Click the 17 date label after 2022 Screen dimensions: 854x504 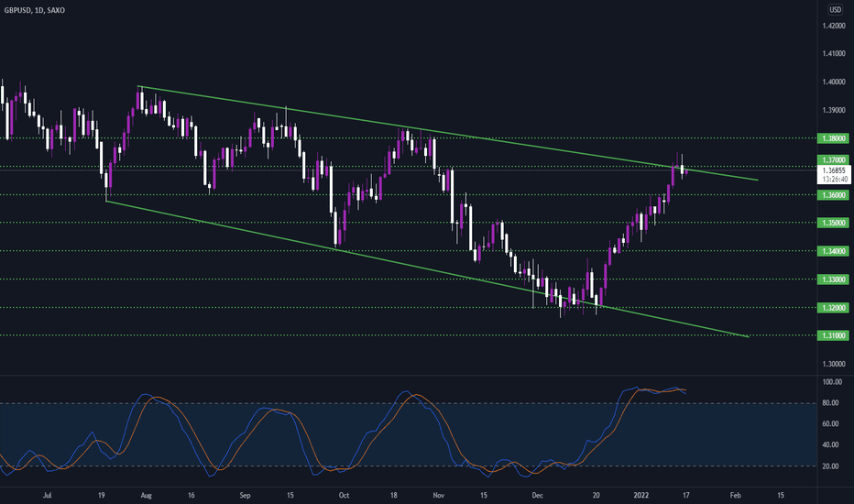[685, 495]
